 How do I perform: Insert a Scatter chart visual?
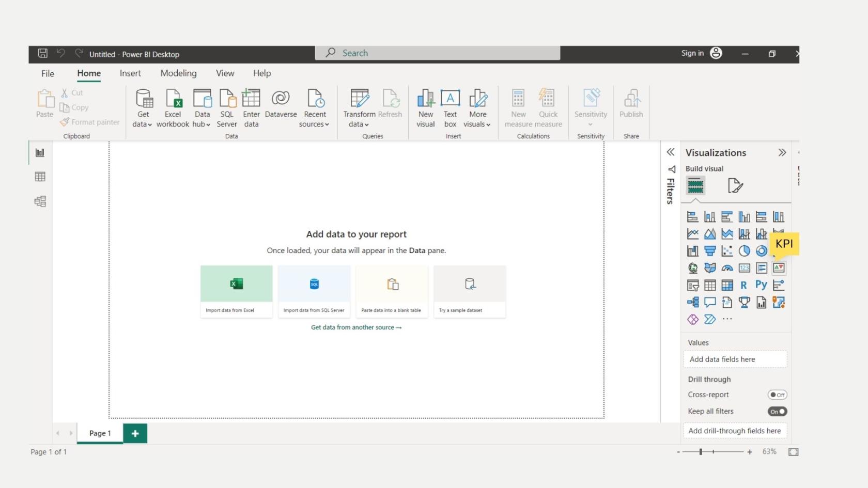click(x=727, y=251)
